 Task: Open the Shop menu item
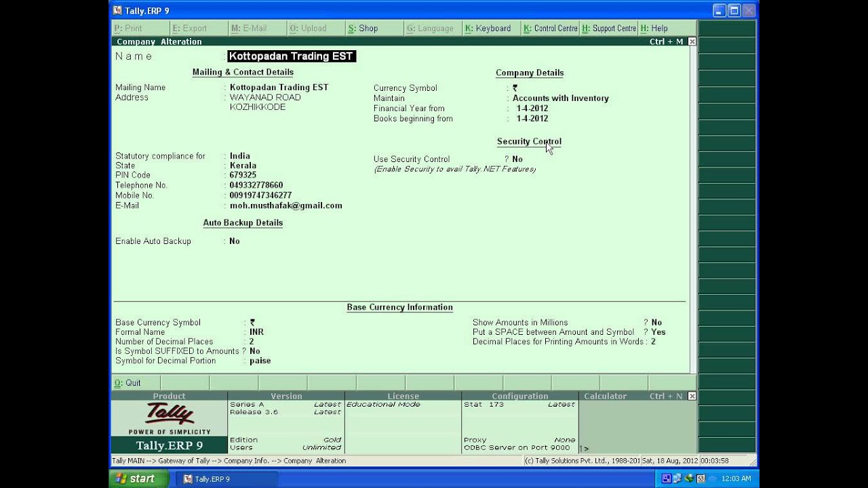point(374,28)
